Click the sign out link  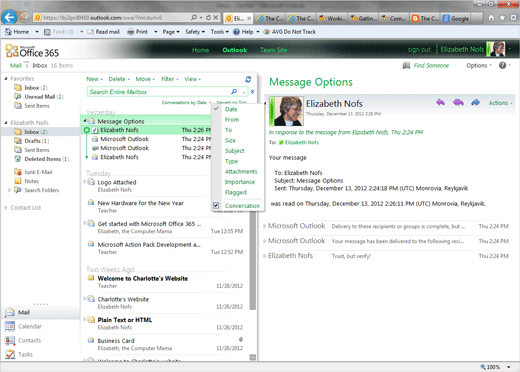(x=419, y=50)
